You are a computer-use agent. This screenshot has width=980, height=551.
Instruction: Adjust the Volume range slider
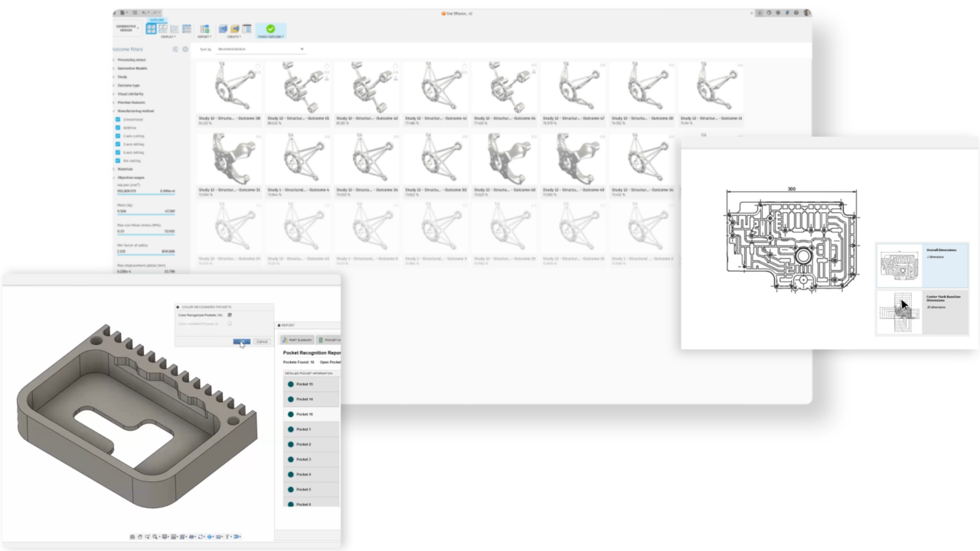point(146,194)
